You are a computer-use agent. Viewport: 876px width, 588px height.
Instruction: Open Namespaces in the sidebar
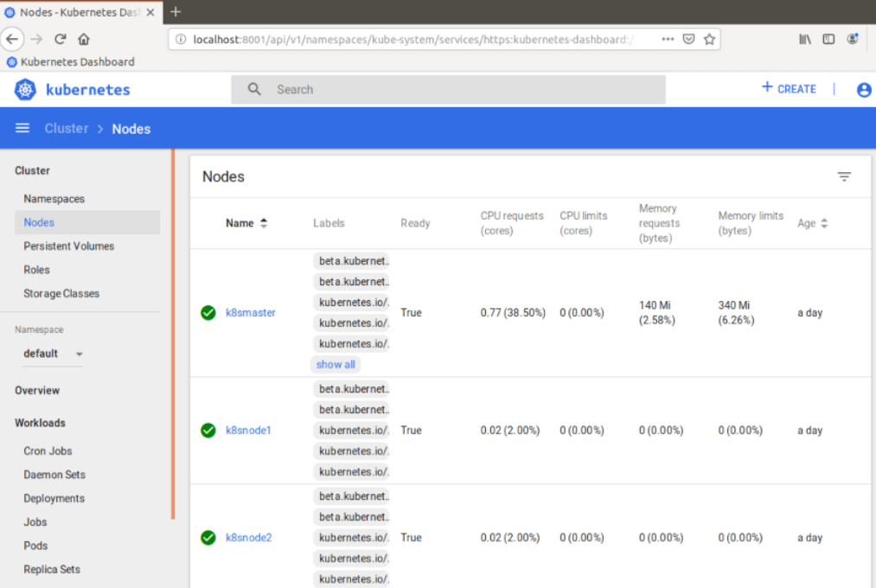54,199
